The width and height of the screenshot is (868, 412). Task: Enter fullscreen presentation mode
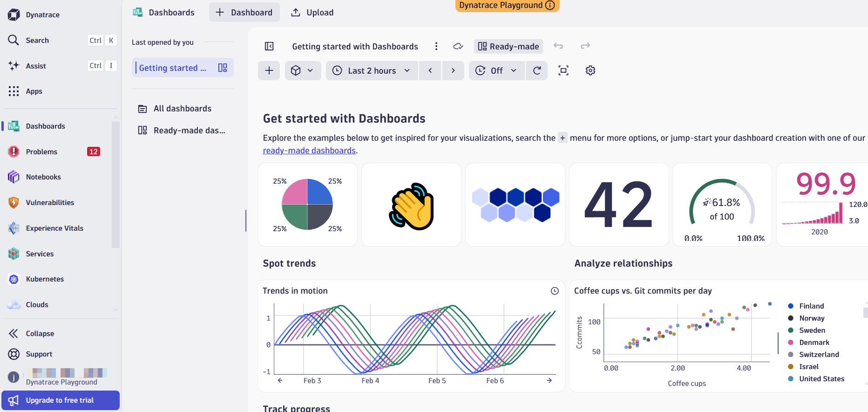[563, 70]
